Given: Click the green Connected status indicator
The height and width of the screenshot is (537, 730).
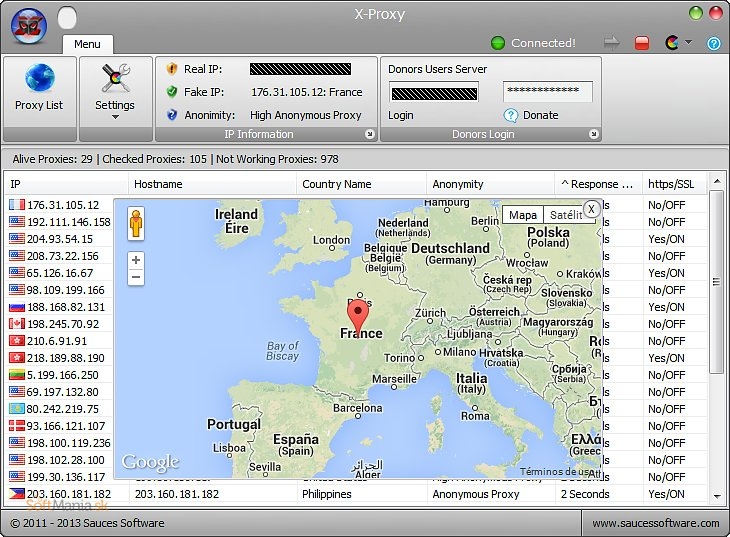Looking at the screenshot, I should [x=498, y=43].
